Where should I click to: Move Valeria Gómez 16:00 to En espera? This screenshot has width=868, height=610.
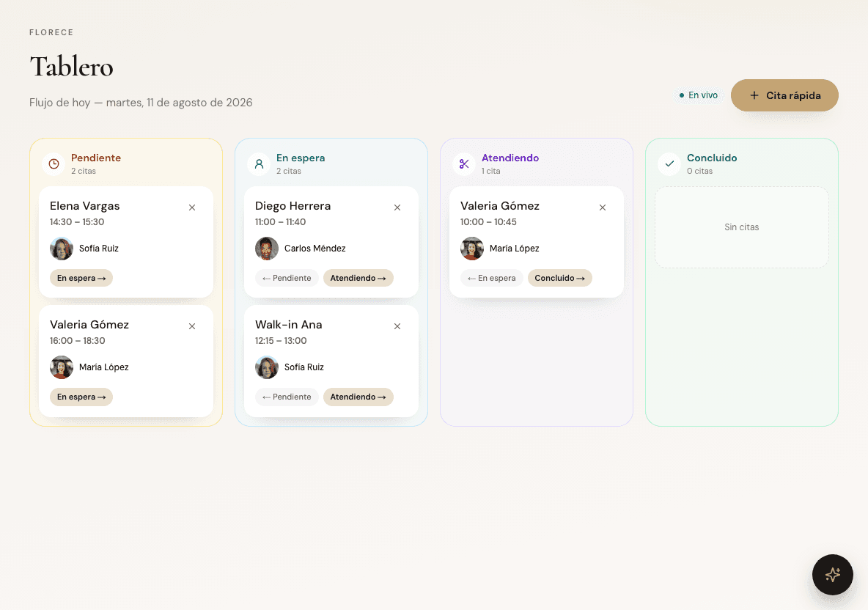81,397
